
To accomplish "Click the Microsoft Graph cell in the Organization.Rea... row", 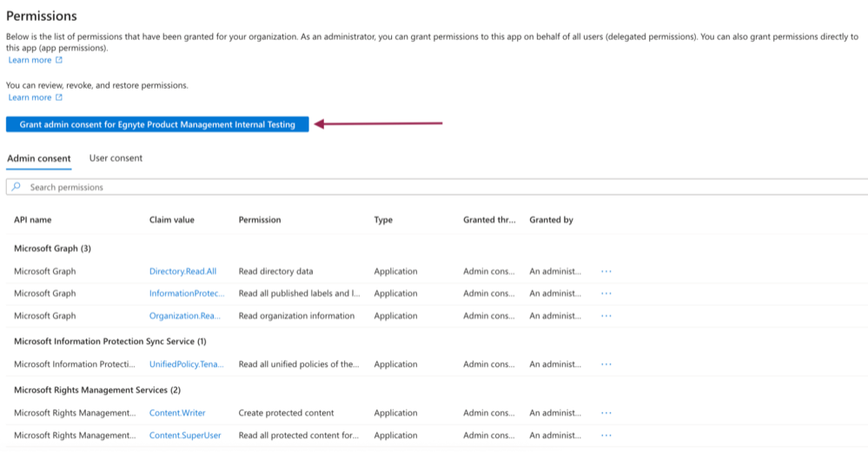I will click(x=45, y=316).
